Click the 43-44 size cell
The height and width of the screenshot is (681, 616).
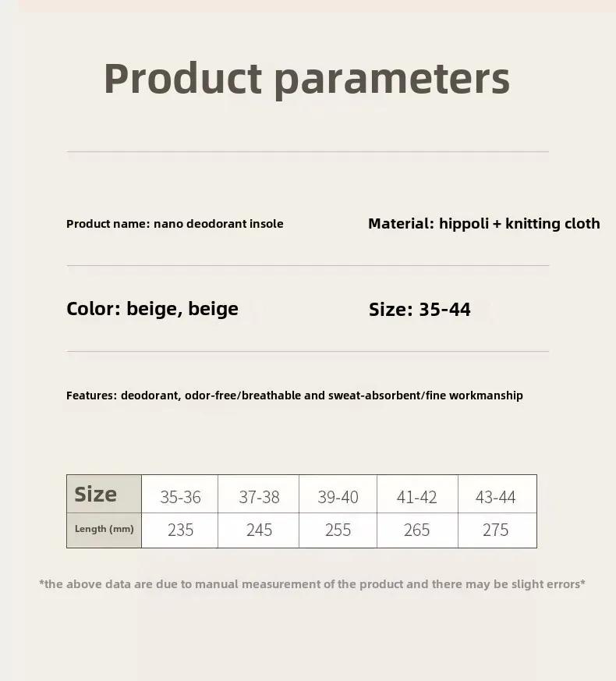[497, 495]
